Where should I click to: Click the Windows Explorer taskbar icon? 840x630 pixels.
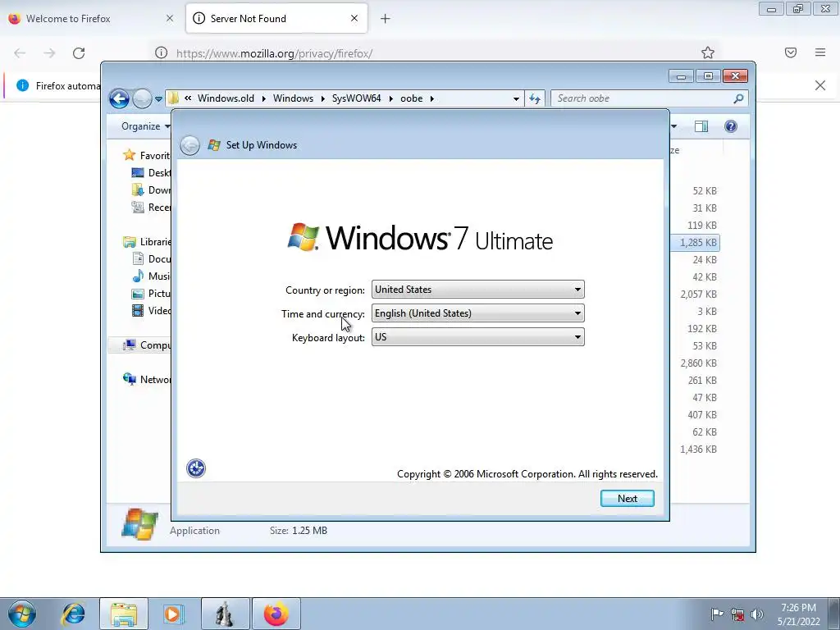(124, 614)
